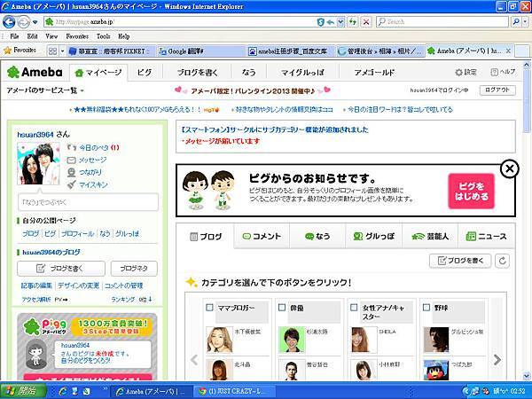This screenshot has height=399, width=532.
Task: Expand アメーバのサービス一覧 dropdown
Action: pyautogui.click(x=45, y=90)
